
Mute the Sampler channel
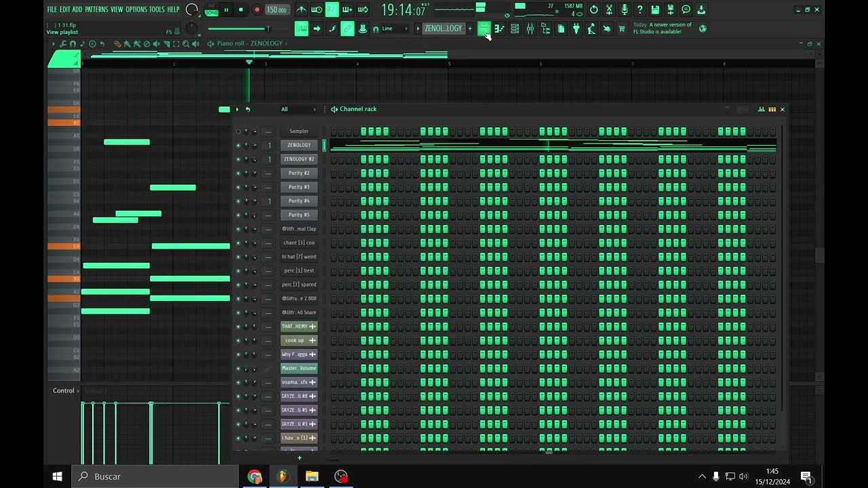click(238, 131)
